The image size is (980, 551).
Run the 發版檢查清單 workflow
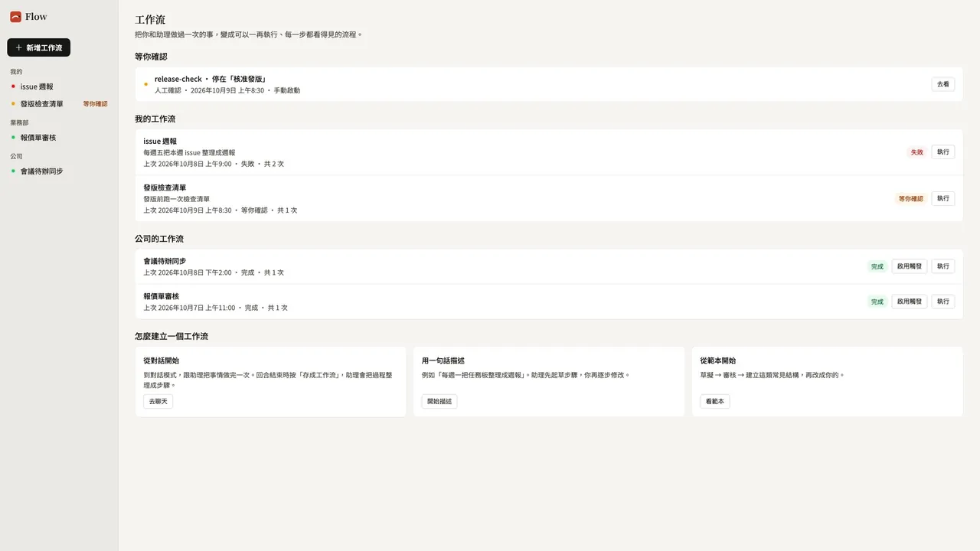tap(943, 198)
